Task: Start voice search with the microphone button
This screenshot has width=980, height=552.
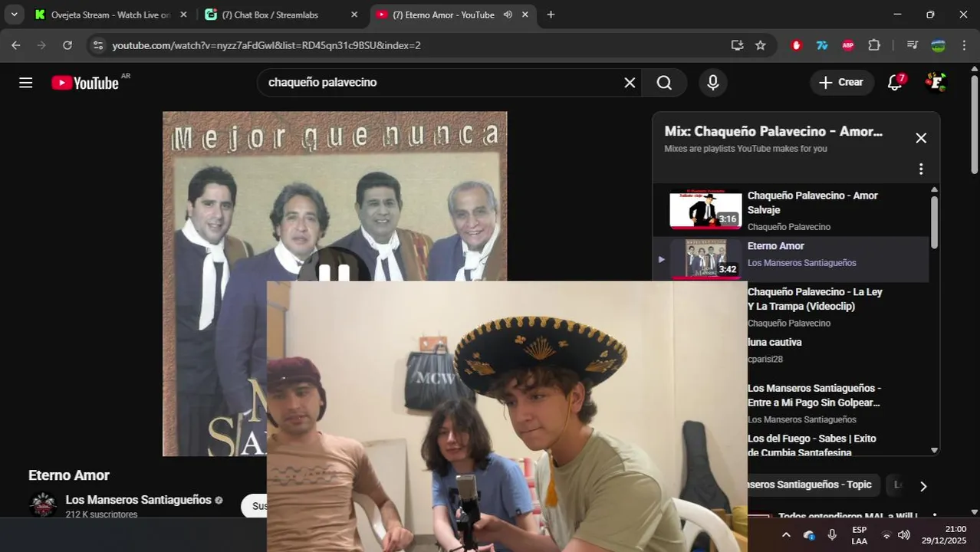Action: coord(713,83)
